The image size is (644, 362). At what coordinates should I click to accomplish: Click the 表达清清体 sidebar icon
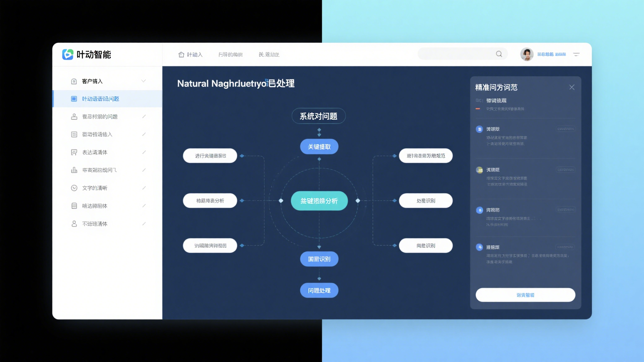[x=74, y=152]
